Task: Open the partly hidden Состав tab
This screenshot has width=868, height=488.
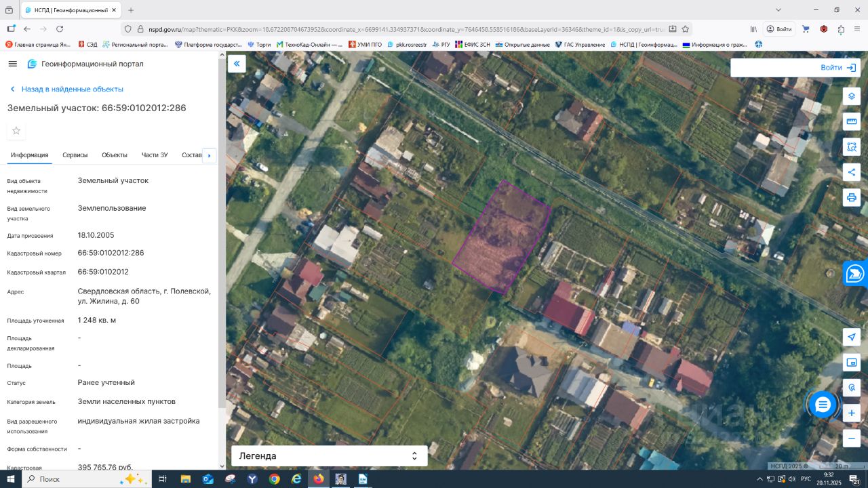Action: click(192, 155)
